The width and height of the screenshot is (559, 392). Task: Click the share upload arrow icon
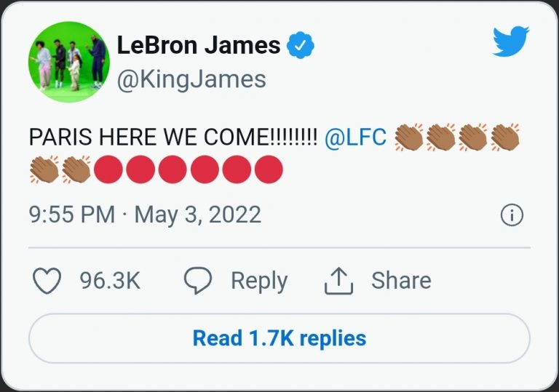[x=338, y=281]
